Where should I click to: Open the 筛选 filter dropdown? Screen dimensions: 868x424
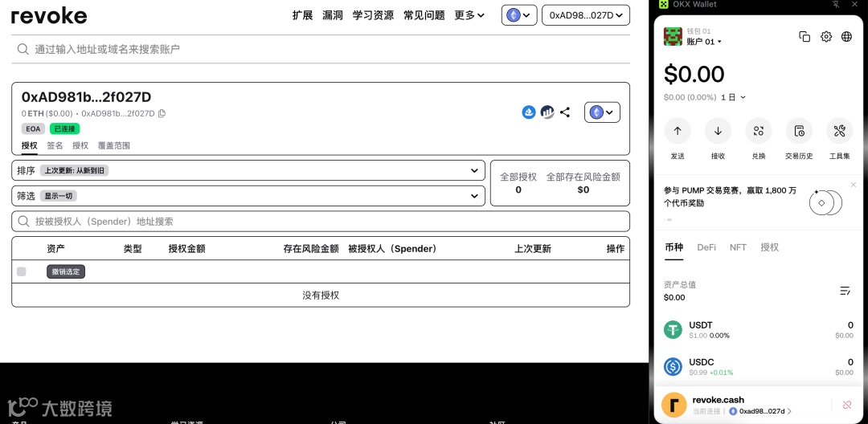pos(248,196)
